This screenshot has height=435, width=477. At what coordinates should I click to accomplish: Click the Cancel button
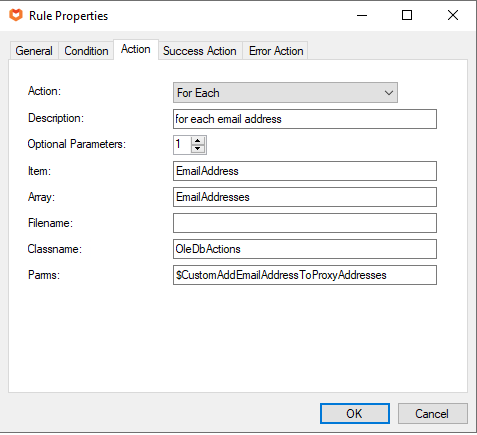(x=432, y=414)
